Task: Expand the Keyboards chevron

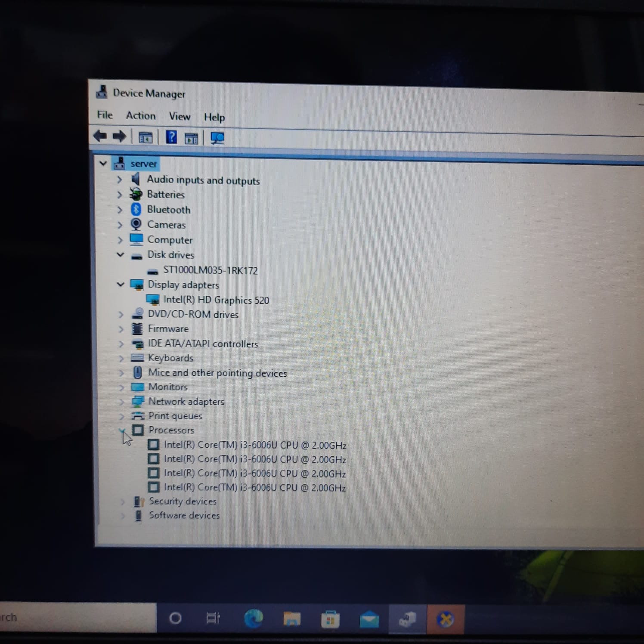Action: [x=121, y=358]
